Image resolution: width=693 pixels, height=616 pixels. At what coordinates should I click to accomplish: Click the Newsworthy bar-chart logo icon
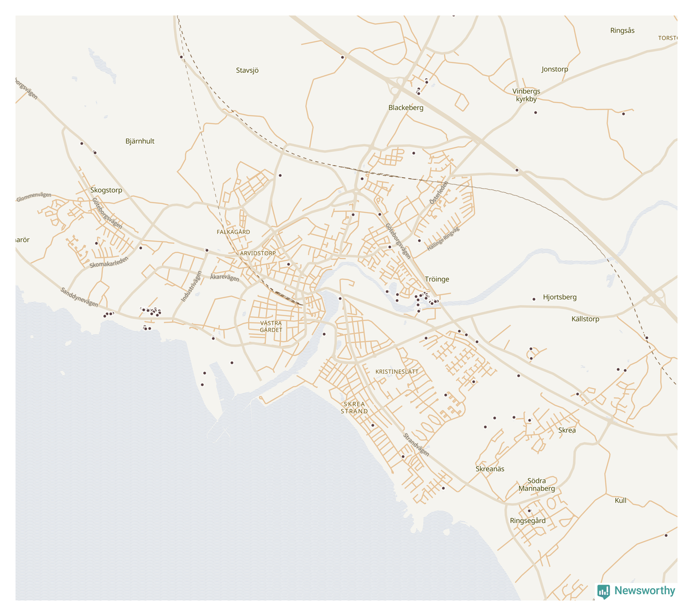coord(604,592)
